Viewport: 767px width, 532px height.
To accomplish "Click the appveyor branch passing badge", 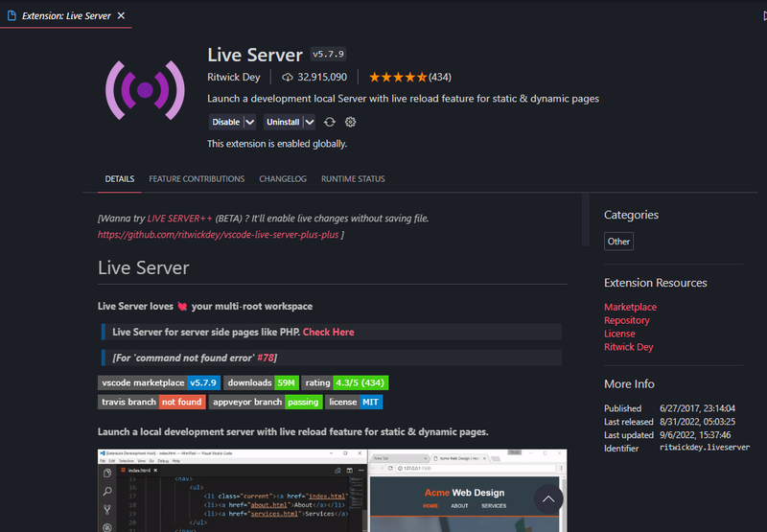I will pyautogui.click(x=266, y=402).
